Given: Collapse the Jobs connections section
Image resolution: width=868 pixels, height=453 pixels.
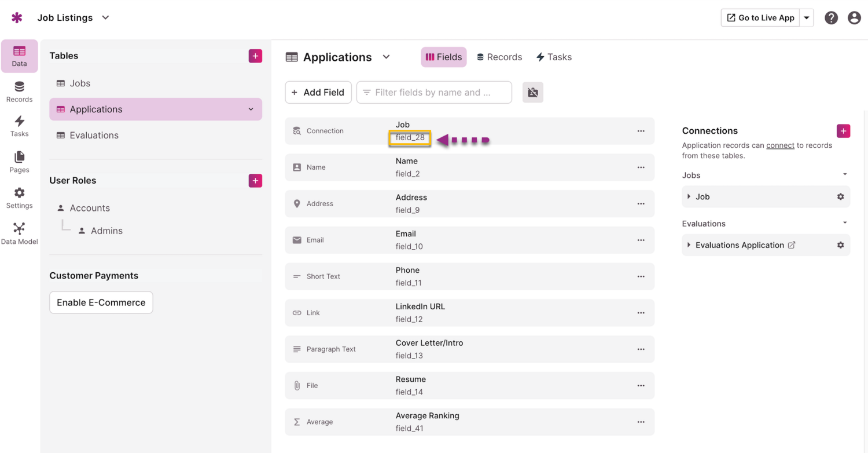Looking at the screenshot, I should (x=845, y=175).
